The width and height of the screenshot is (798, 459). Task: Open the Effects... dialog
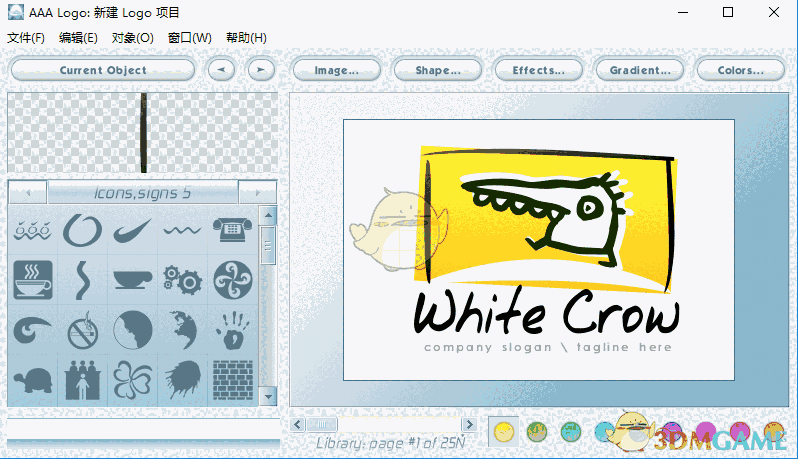click(x=538, y=70)
